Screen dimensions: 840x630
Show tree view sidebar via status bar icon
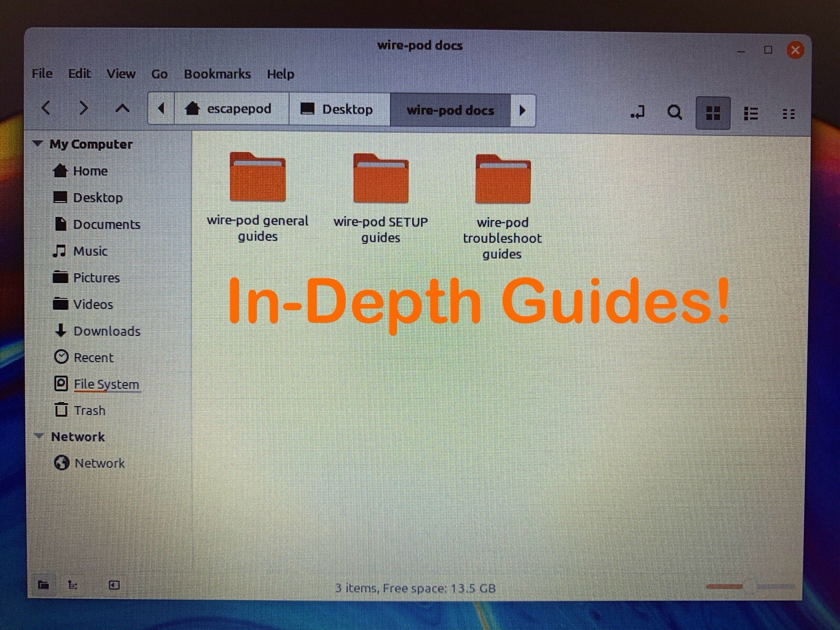[x=73, y=585]
